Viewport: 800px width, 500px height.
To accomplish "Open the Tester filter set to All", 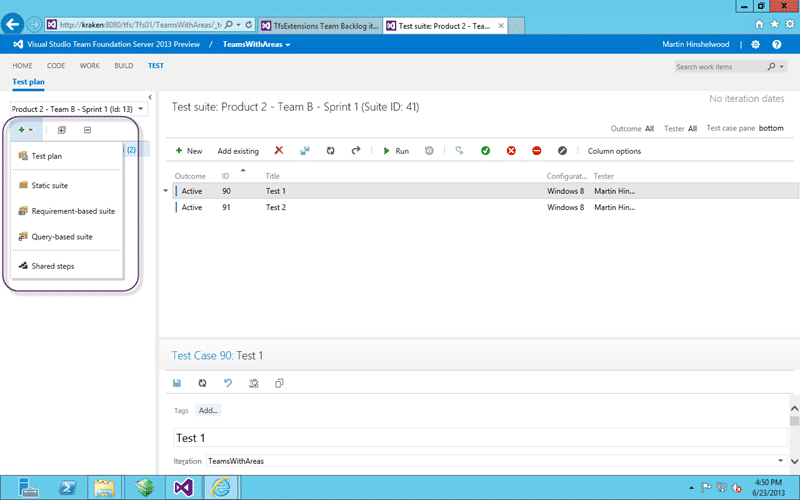I will [x=692, y=129].
